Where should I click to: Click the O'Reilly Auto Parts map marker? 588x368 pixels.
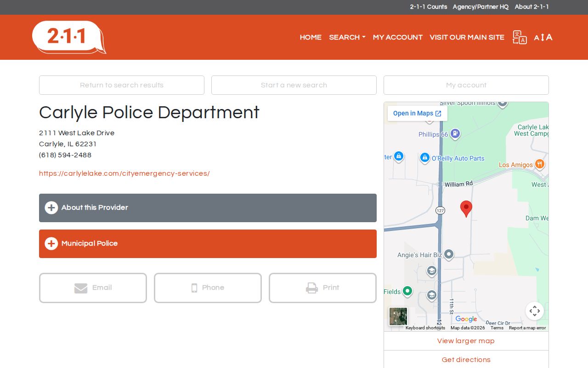click(425, 158)
